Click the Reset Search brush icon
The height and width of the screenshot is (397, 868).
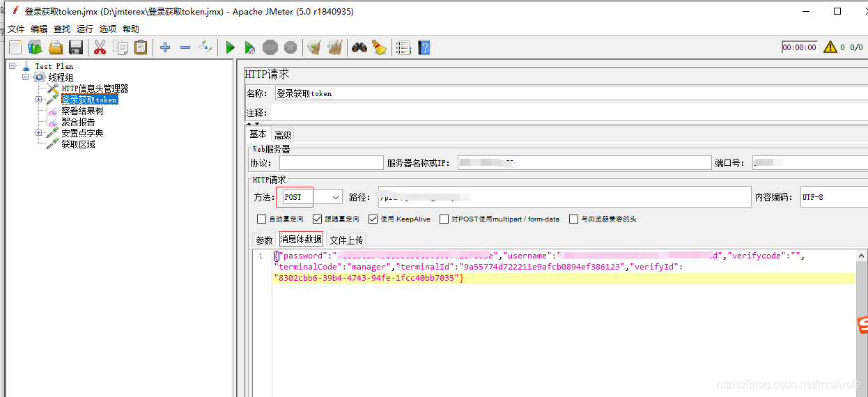pos(379,47)
